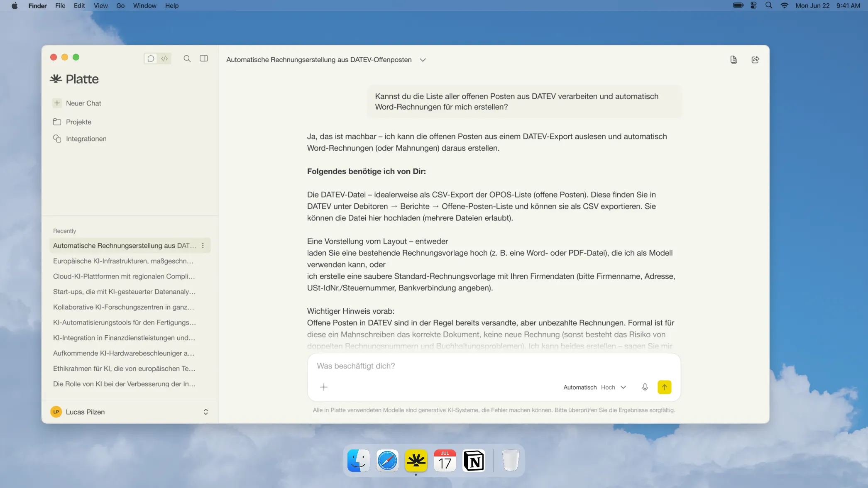This screenshot has height=488, width=868.
Task: Click 'Folgendes benötige ich von Dir:' heading
Action: [x=366, y=171]
